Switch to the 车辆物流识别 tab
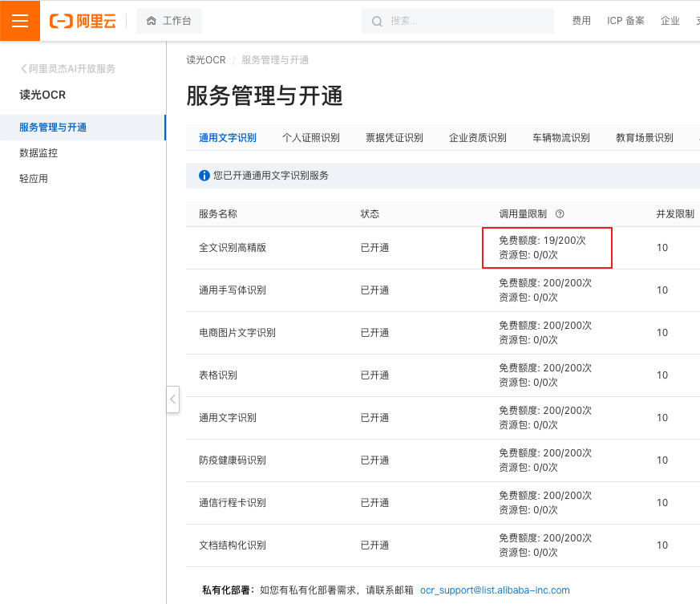This screenshot has height=604, width=700. (561, 138)
